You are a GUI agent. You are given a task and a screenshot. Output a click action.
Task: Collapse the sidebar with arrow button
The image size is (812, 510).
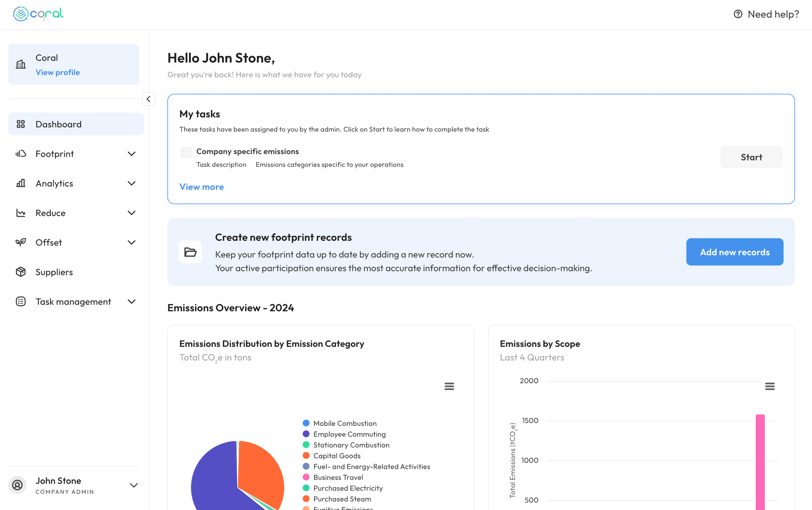(148, 99)
